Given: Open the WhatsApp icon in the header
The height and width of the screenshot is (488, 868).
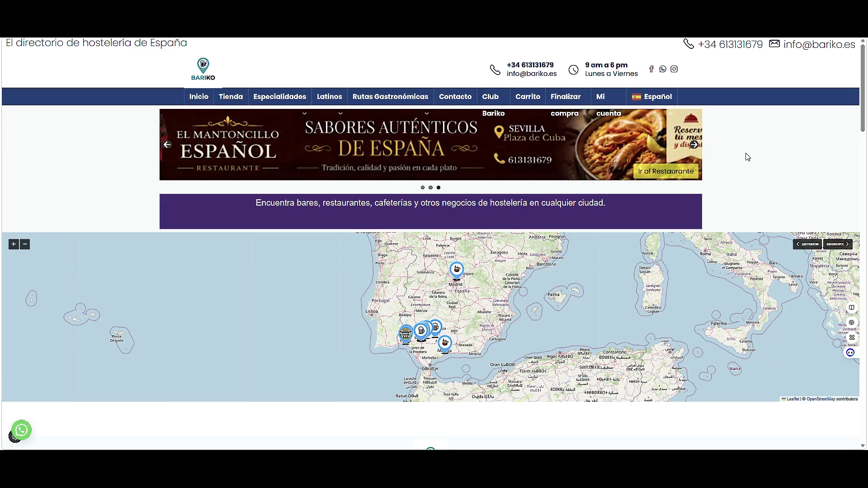Looking at the screenshot, I should point(663,69).
